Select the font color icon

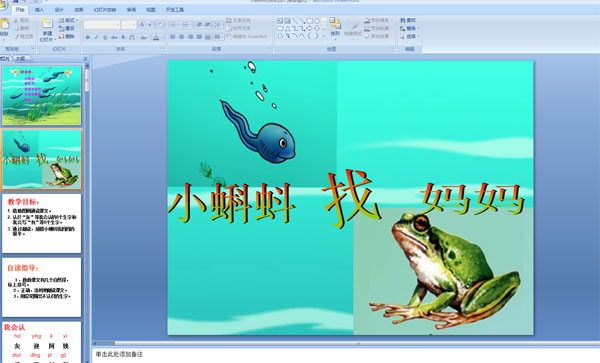[x=156, y=37]
